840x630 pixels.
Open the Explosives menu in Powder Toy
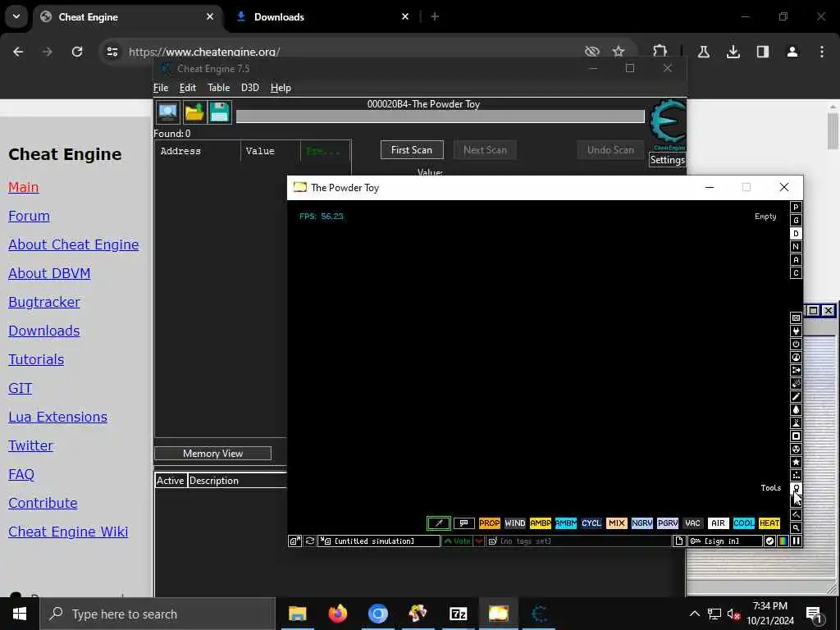point(796,384)
